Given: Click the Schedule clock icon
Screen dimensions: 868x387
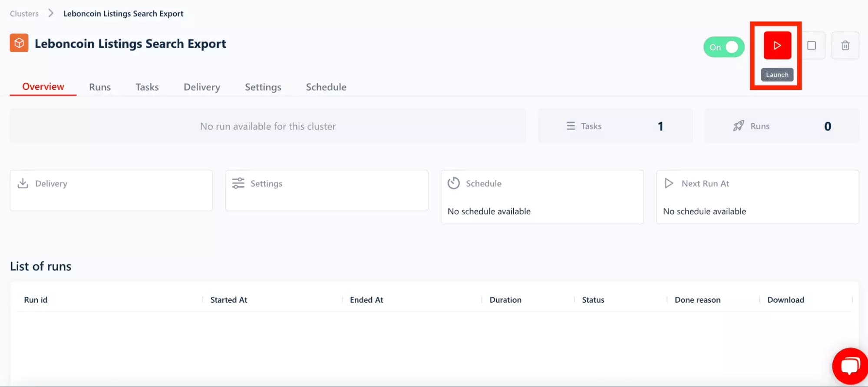Looking at the screenshot, I should (x=454, y=183).
